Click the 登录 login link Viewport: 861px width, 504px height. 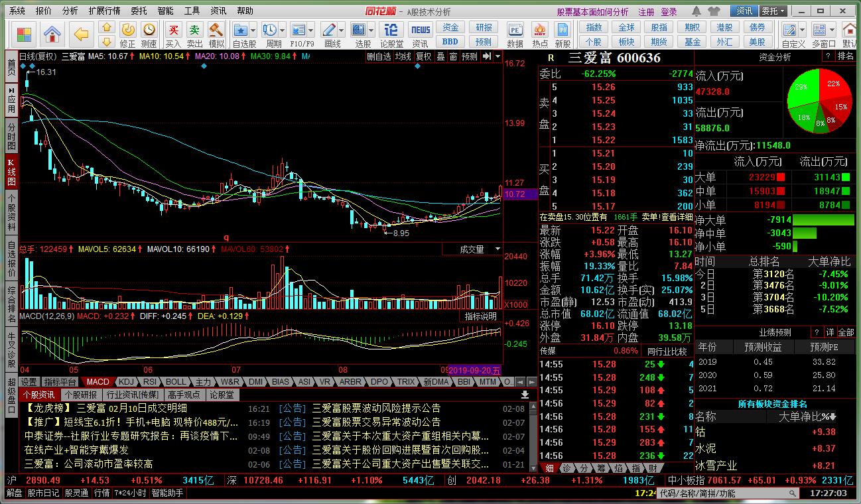(669, 12)
